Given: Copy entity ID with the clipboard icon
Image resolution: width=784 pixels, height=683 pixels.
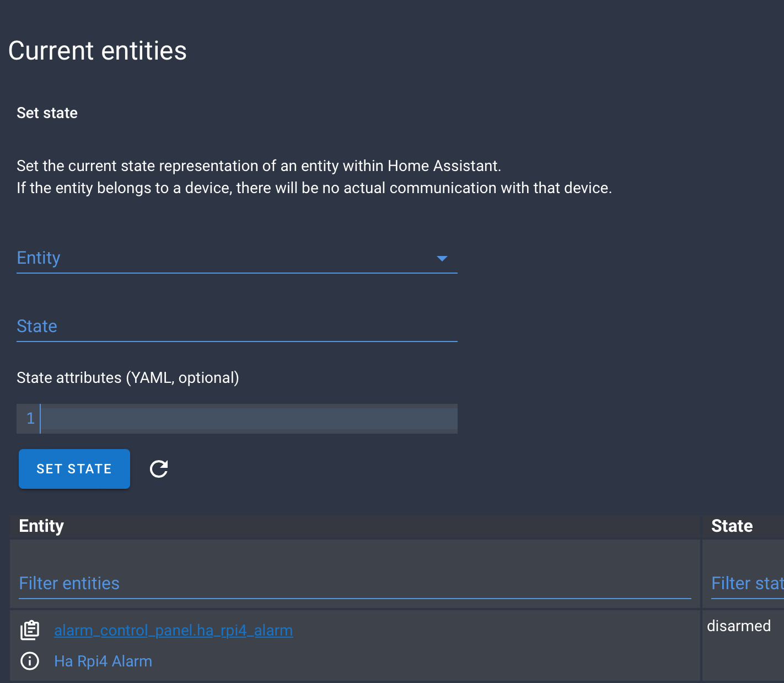Looking at the screenshot, I should (30, 630).
